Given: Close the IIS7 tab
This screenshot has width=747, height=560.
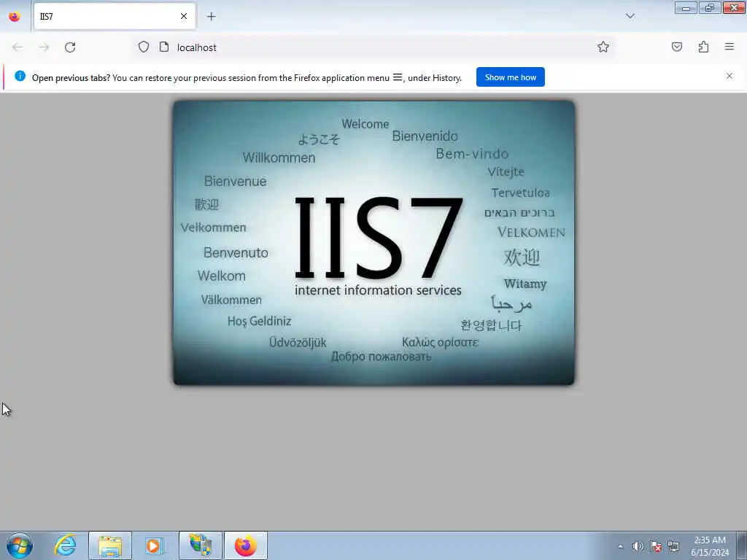Looking at the screenshot, I should click(183, 16).
